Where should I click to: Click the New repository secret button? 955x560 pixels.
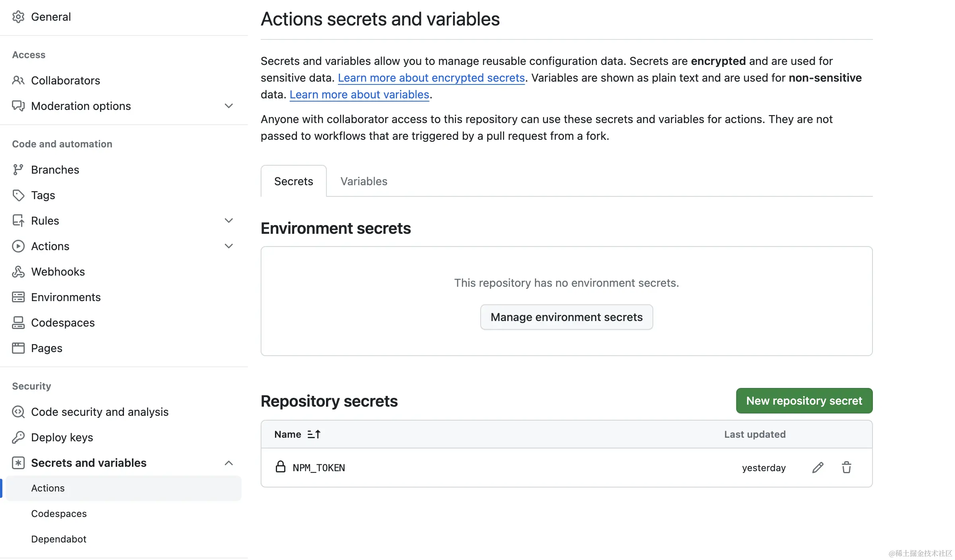click(x=804, y=401)
